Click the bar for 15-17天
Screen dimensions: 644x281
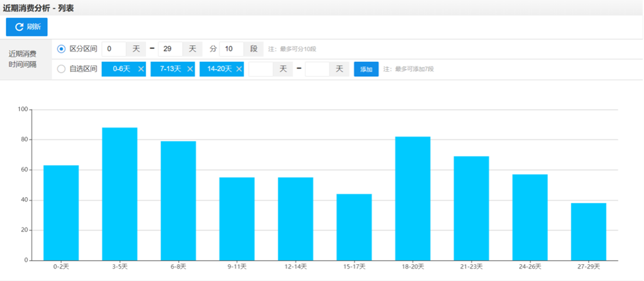pos(354,227)
